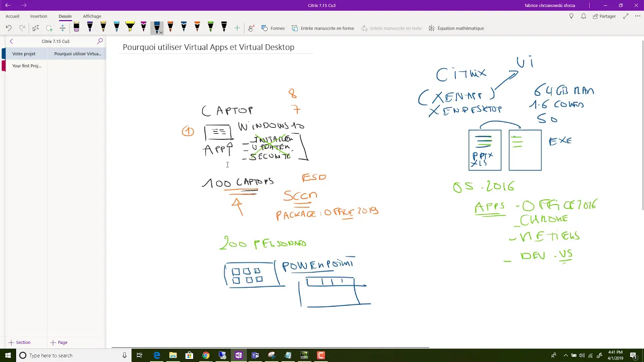
Task: Add a new Section
Action: 19,342
